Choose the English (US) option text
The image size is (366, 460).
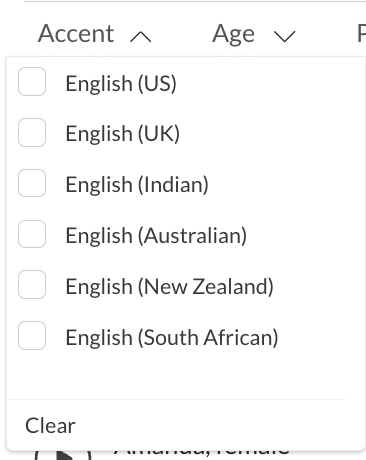pos(121,83)
